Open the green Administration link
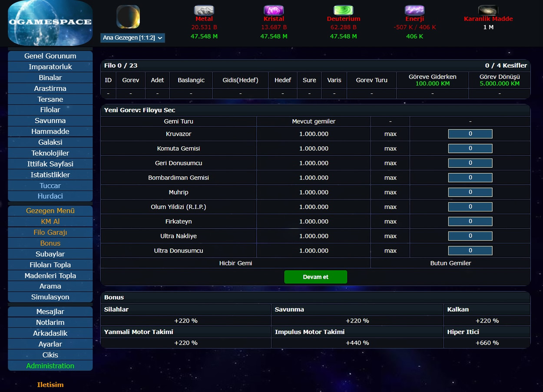Image resolution: width=543 pixels, height=392 pixels. (50, 366)
